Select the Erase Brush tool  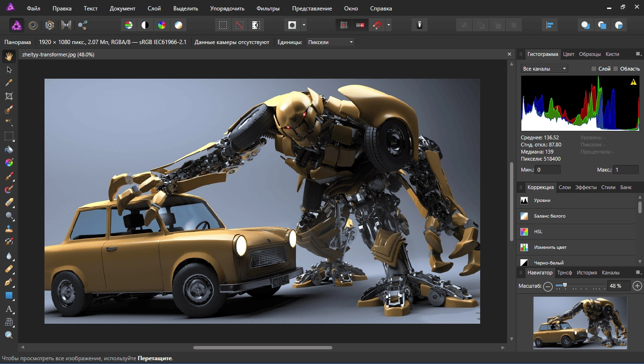(9, 202)
